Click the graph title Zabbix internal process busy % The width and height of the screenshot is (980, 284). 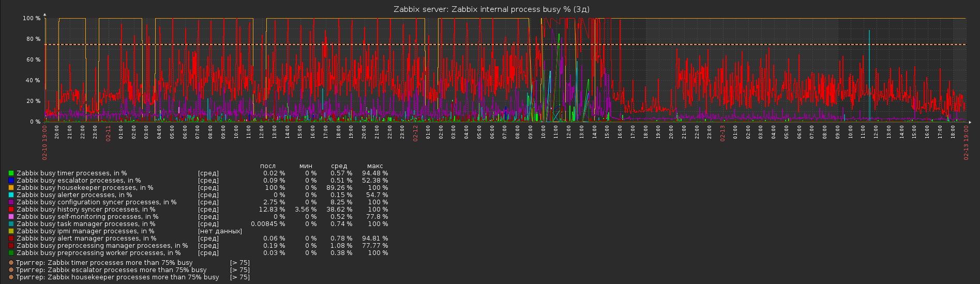pos(491,9)
